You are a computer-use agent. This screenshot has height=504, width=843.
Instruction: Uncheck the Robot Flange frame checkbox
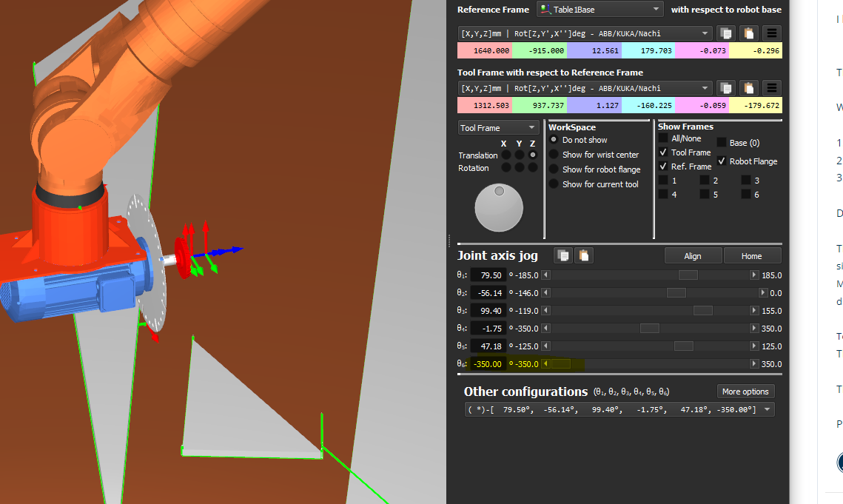click(722, 161)
